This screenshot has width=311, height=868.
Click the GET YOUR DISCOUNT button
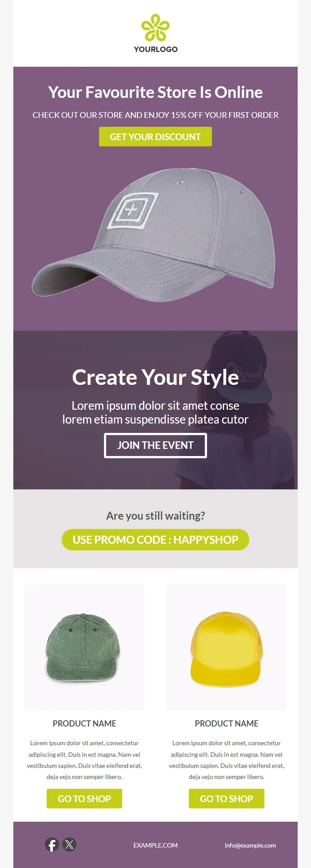coord(155,137)
